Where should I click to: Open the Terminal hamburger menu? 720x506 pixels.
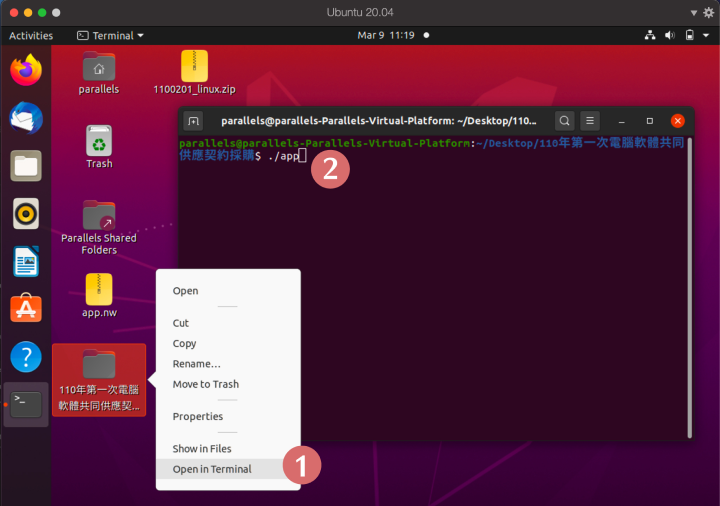[590, 121]
